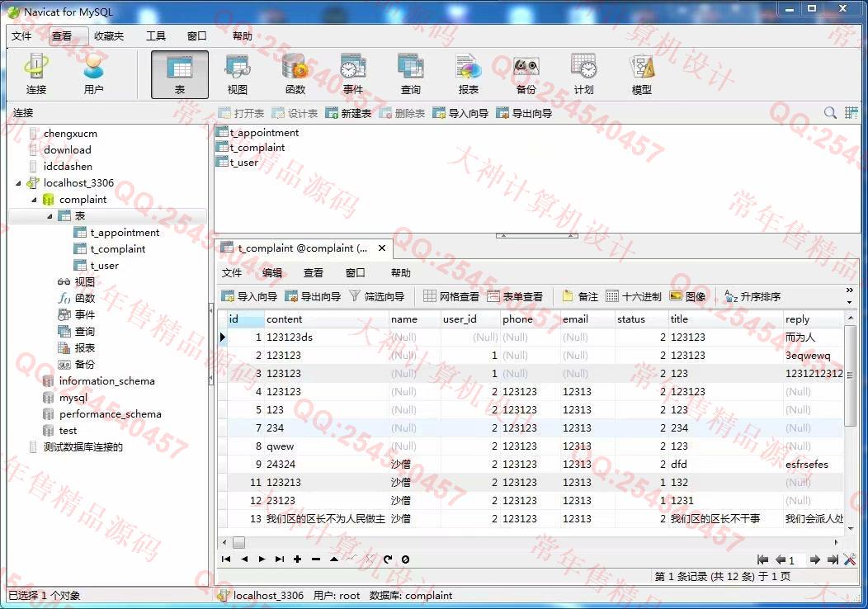Open the 报表 (Report) toolbar button
This screenshot has height=609, width=868.
pos(469,75)
